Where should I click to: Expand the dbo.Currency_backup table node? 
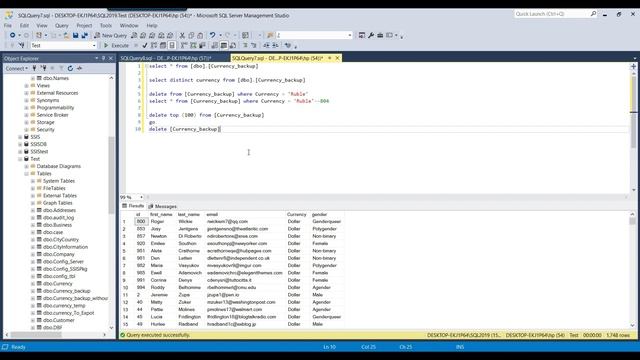point(33,291)
